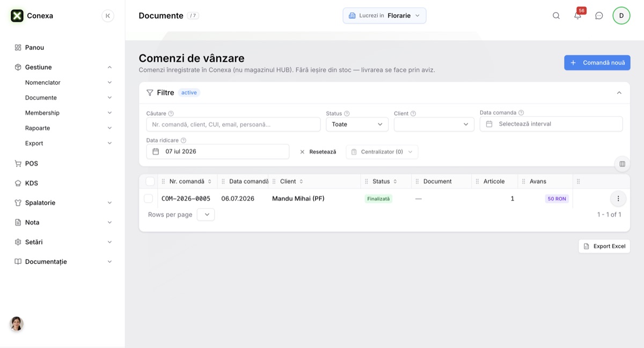Open the row actions three-dot menu
The width and height of the screenshot is (644, 348).
(618, 198)
